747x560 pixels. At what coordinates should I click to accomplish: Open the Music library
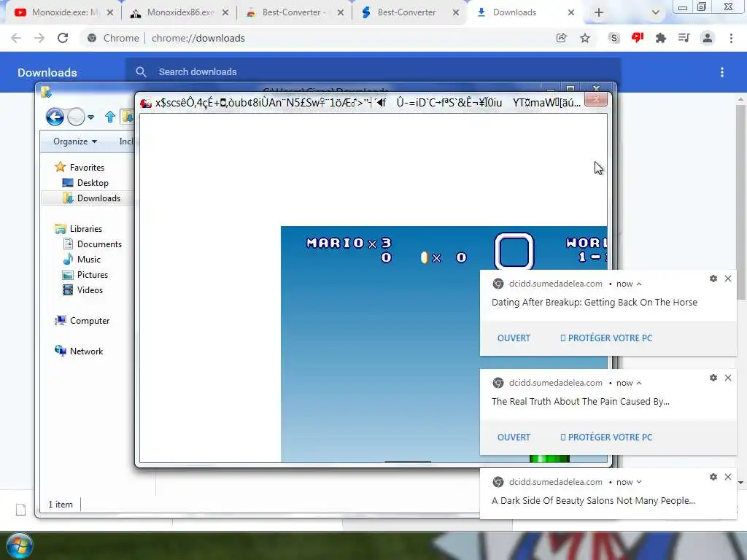click(88, 259)
